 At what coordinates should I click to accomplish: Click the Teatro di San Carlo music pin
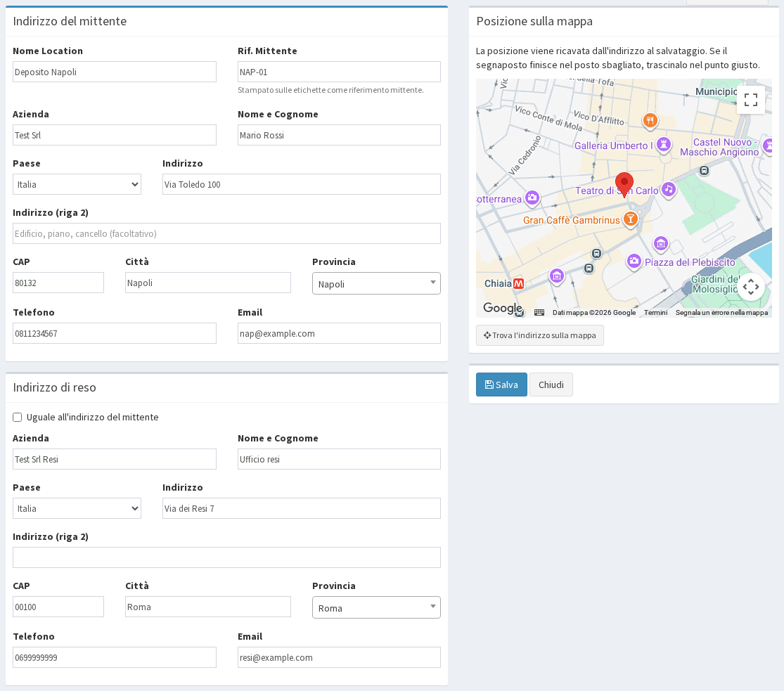coord(669,190)
